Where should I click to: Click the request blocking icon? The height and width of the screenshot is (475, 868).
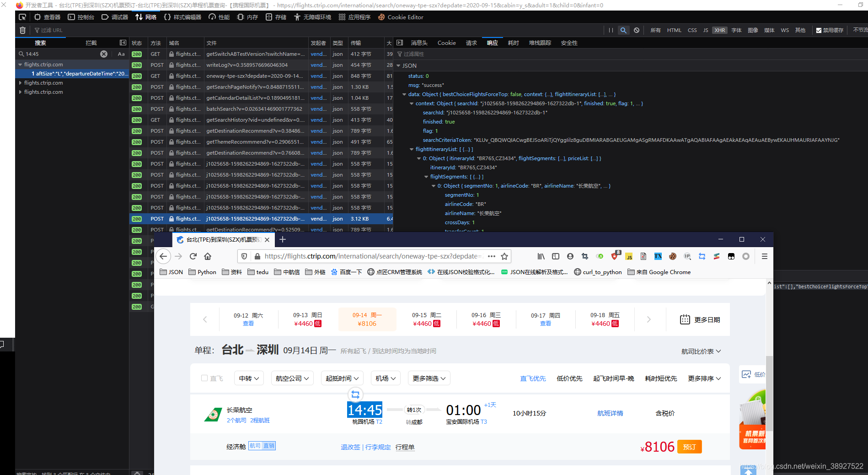(x=637, y=30)
